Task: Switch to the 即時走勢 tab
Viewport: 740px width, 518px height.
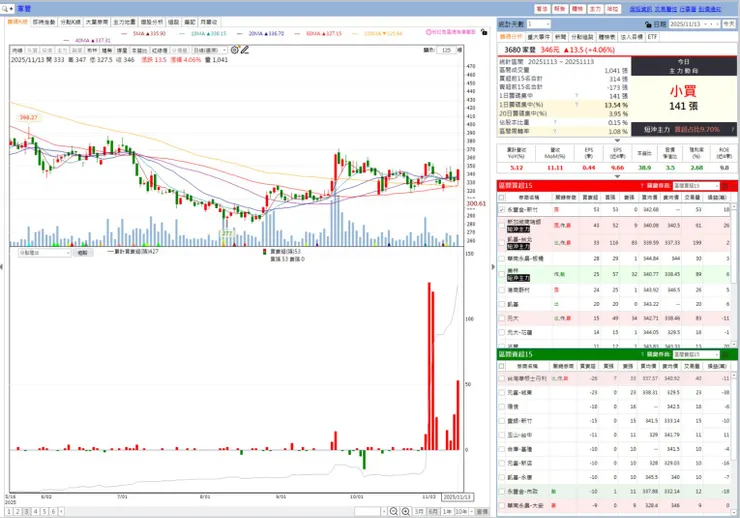Action: [44, 22]
